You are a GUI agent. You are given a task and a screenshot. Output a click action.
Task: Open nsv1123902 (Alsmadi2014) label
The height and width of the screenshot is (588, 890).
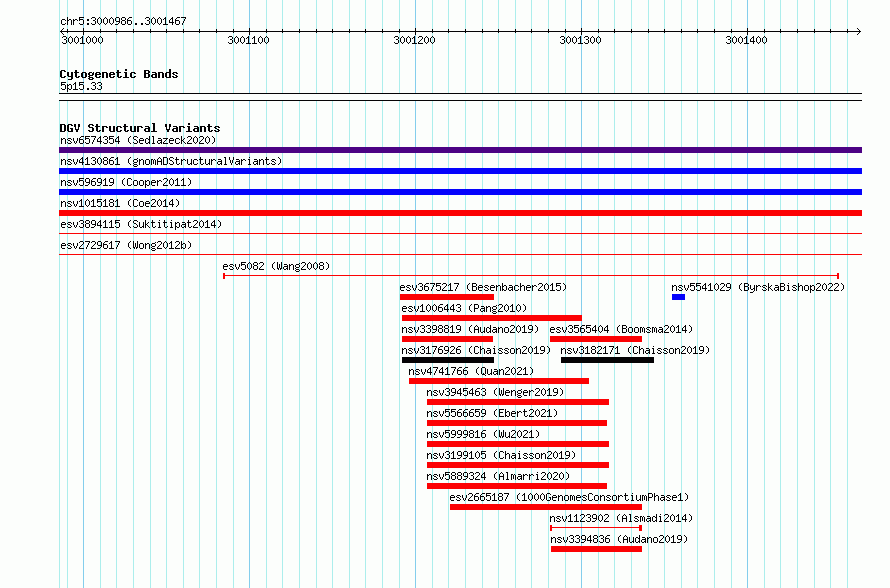click(x=621, y=518)
